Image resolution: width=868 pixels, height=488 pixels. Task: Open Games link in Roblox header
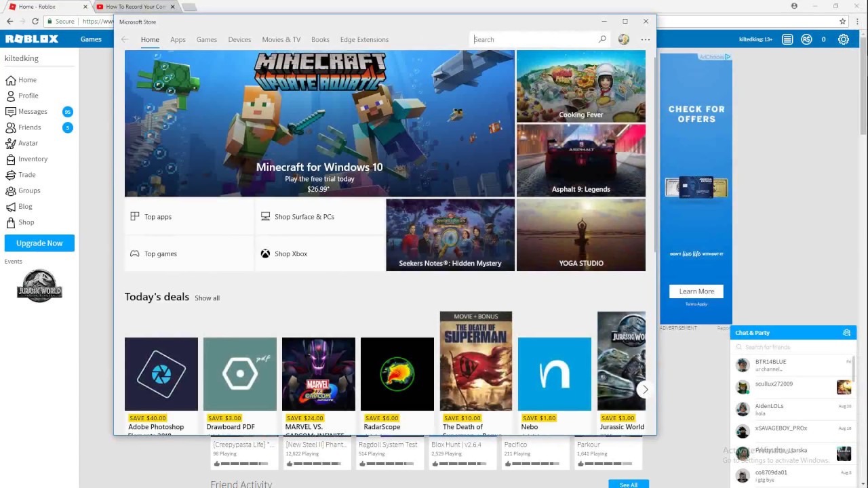[91, 39]
